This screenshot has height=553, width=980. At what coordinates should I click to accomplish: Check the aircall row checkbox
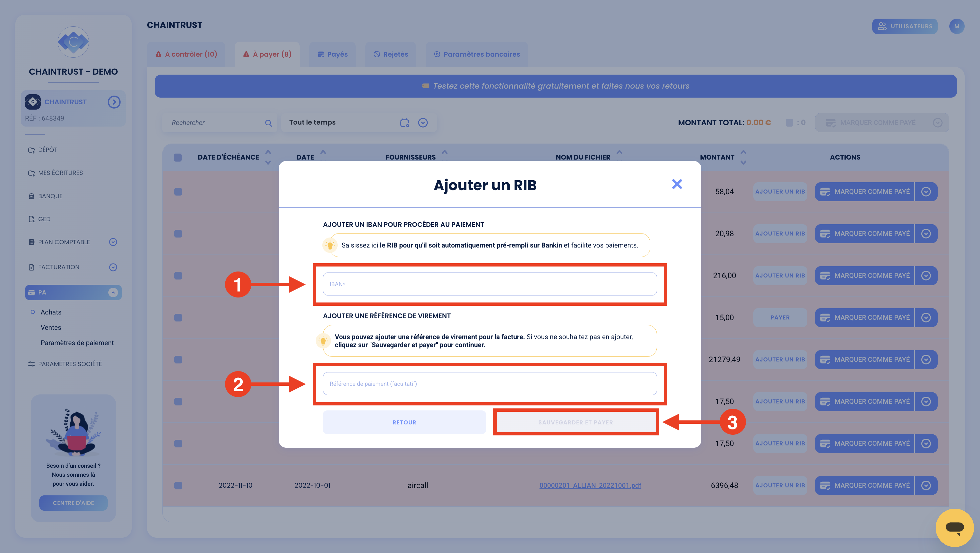[178, 485]
